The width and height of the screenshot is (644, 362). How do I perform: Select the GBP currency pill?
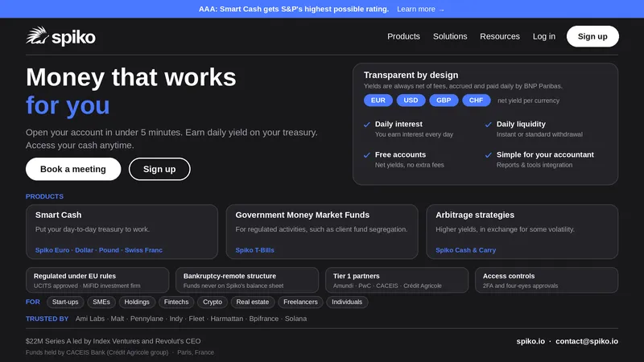[x=444, y=100]
